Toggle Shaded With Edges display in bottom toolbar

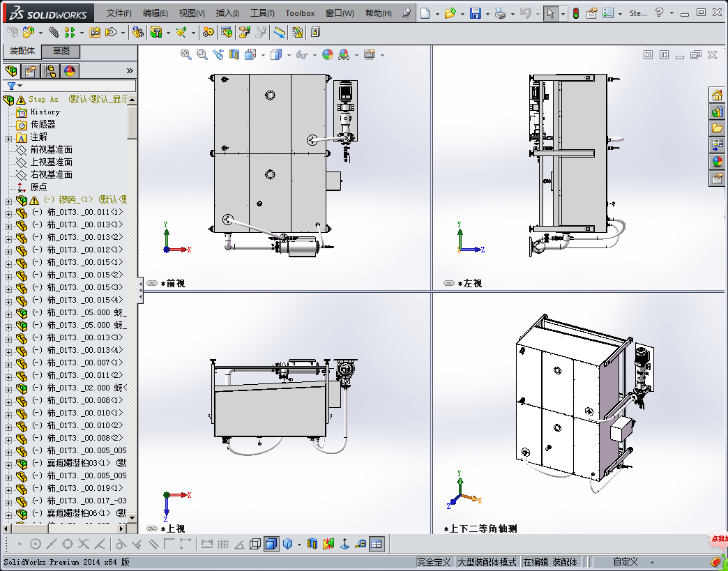tap(271, 544)
